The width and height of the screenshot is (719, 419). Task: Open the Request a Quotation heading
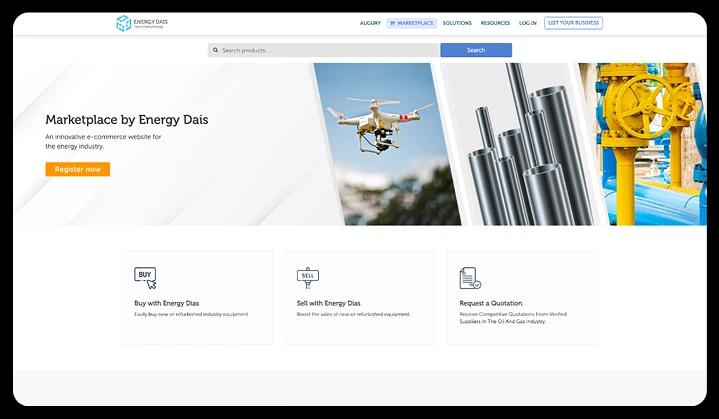(491, 303)
